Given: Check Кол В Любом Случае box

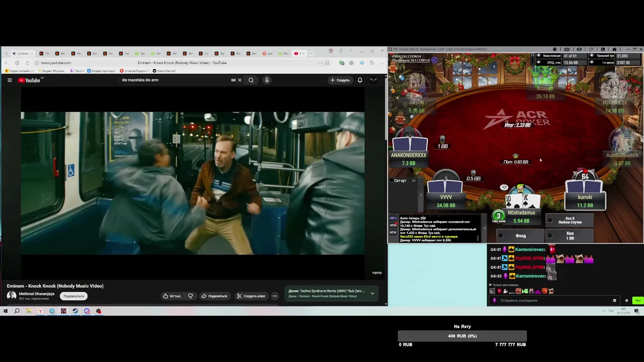Looking at the screenshot, I should 550,220.
